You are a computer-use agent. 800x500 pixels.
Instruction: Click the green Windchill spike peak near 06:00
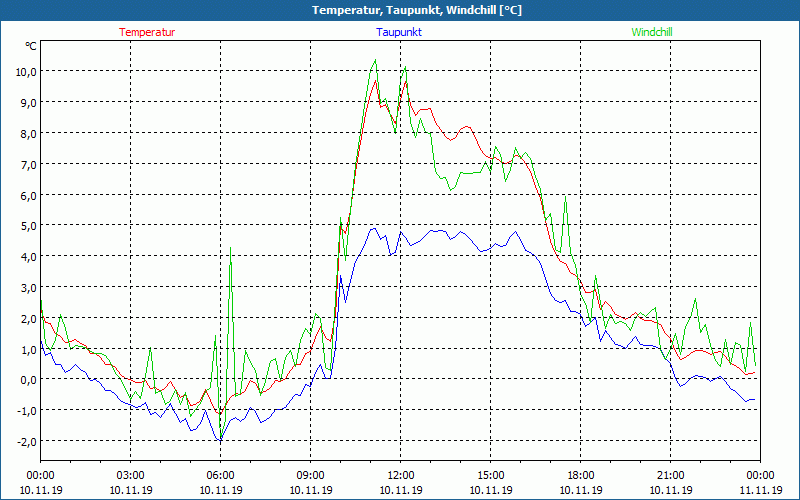coord(231,247)
